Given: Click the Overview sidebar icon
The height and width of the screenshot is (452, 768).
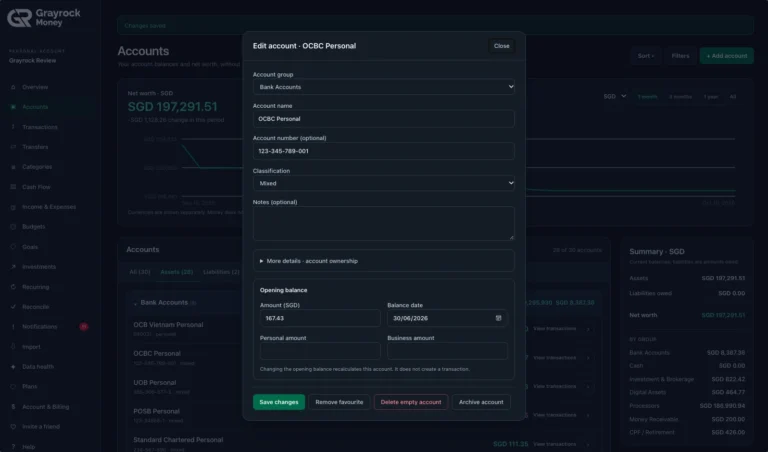Looking at the screenshot, I should pos(13,87).
